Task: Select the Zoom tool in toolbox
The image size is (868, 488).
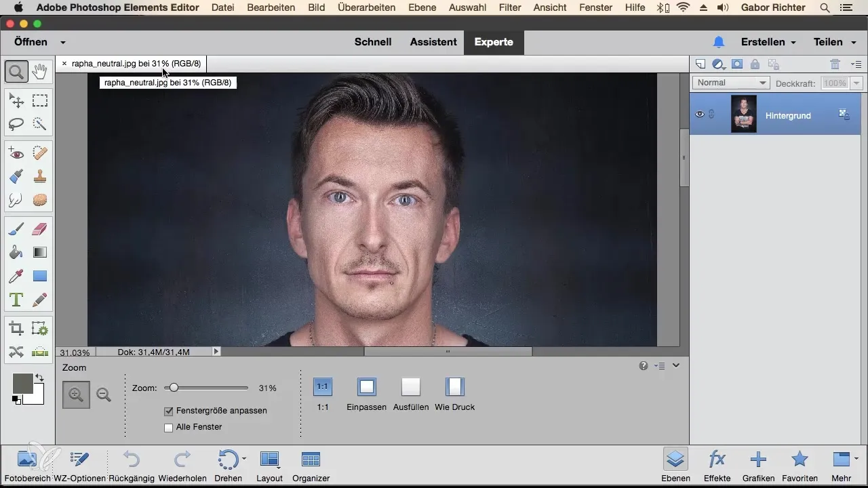Action: tap(16, 71)
